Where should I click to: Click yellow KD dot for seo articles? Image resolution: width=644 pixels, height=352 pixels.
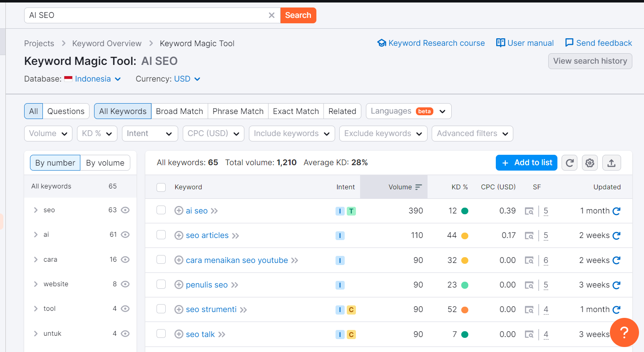465,236
